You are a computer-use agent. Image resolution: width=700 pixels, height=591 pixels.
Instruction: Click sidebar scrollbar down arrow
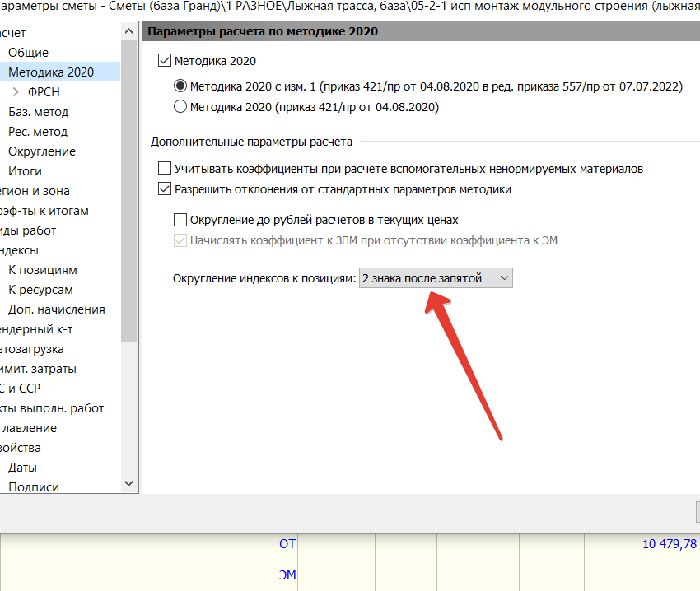tap(129, 483)
